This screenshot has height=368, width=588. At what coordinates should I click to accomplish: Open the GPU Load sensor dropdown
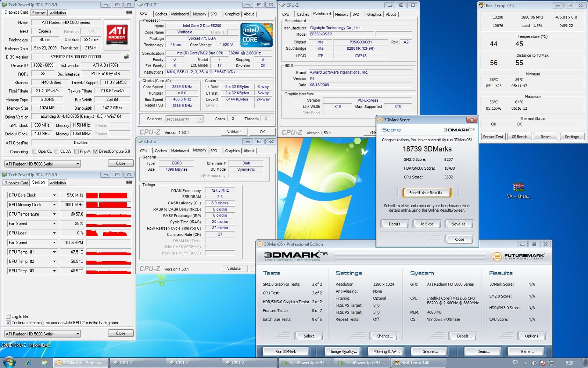54,233
